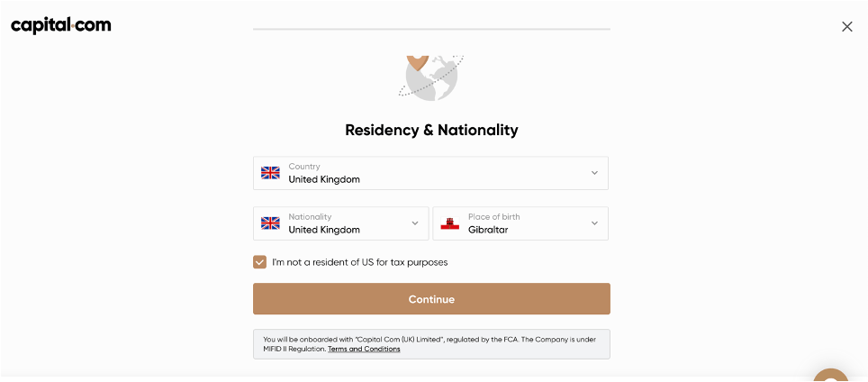The image size is (868, 382).
Task: Expand the Country dropdown chevron
Action: (x=594, y=173)
